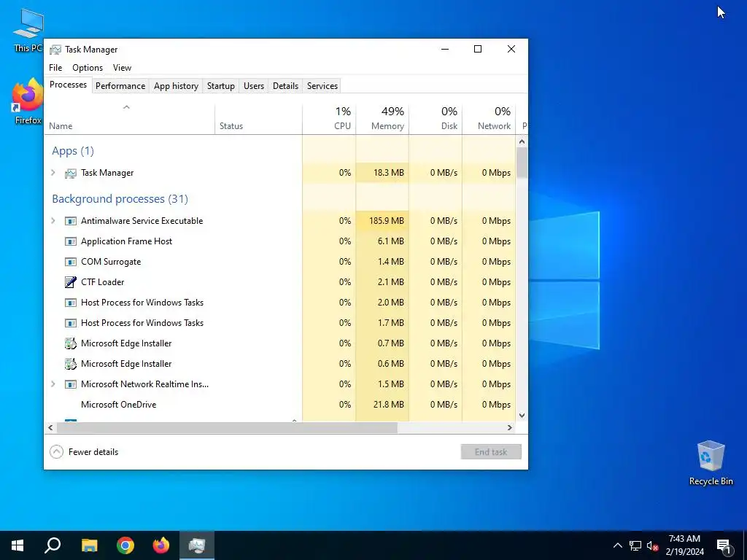Select the Microsoft OneDrive process
Viewport: 747px width, 560px height.
click(280, 405)
